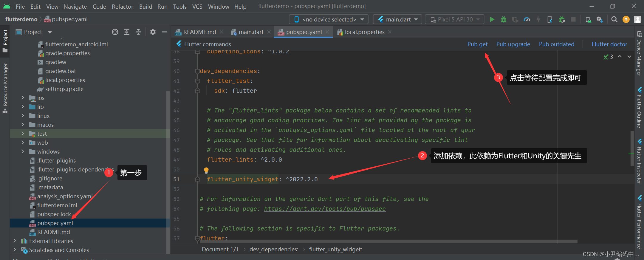
Task: Expand the test folder
Action: [x=23, y=134]
